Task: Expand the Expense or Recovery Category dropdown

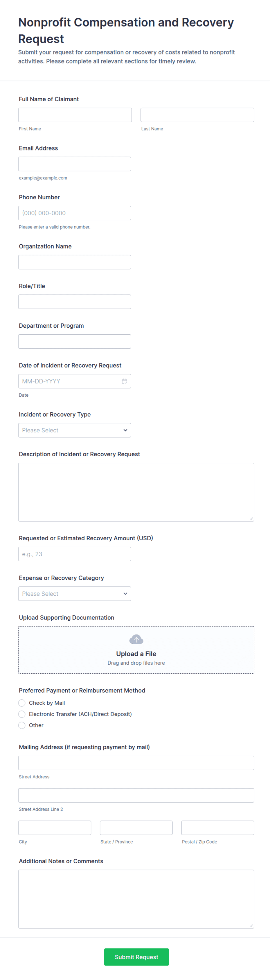Action: coord(74,594)
